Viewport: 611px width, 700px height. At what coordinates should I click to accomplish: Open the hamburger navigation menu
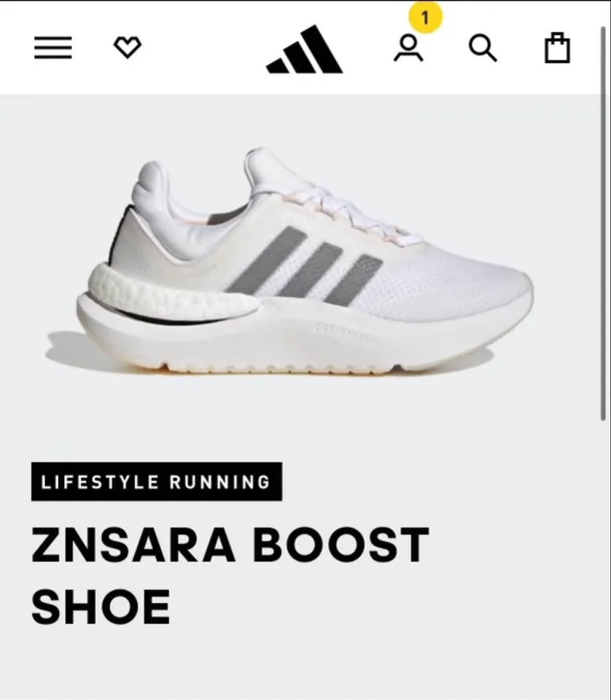point(53,48)
